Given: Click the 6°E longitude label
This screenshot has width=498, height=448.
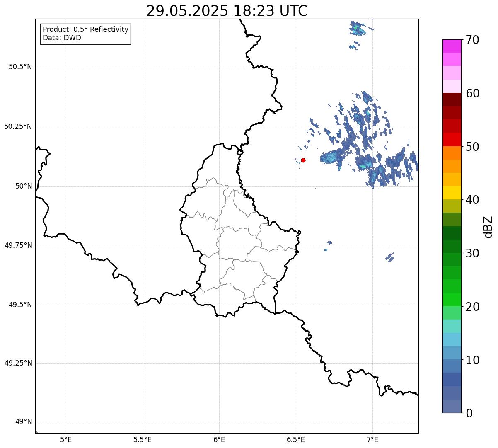Looking at the screenshot, I should [219, 439].
